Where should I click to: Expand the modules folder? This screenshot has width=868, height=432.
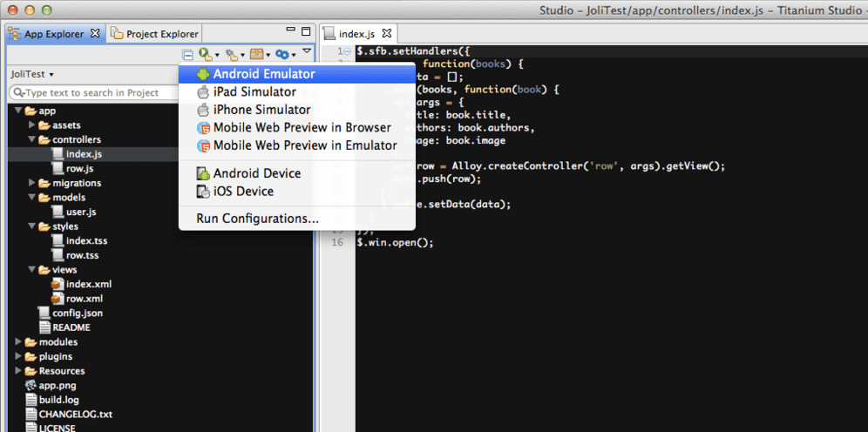pos(18,341)
